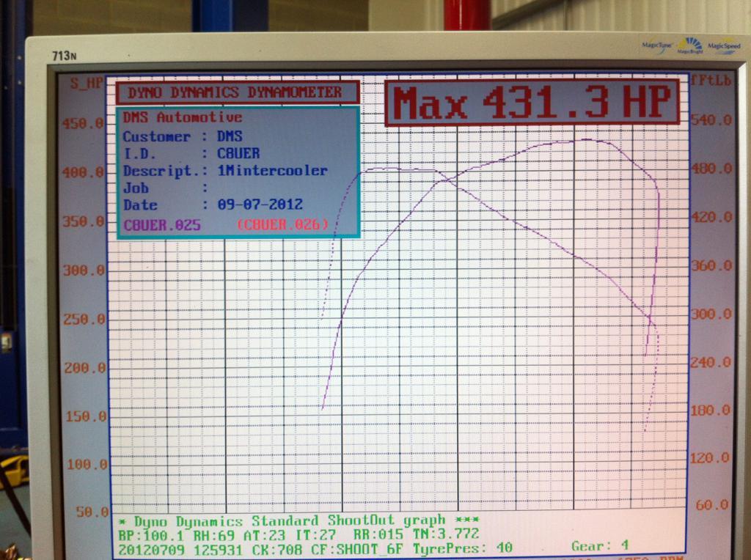751x560 pixels.
Task: Click the Date value 09-07-2012
Action: click(x=260, y=205)
